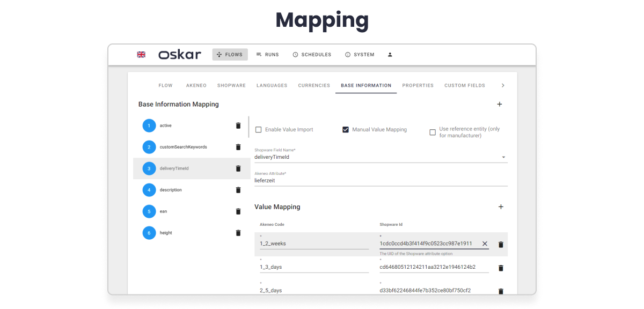Edit Shopware Id cd64680512124211aa3212e1946124b2
Screen dimensions: 644x309
[x=434, y=267]
